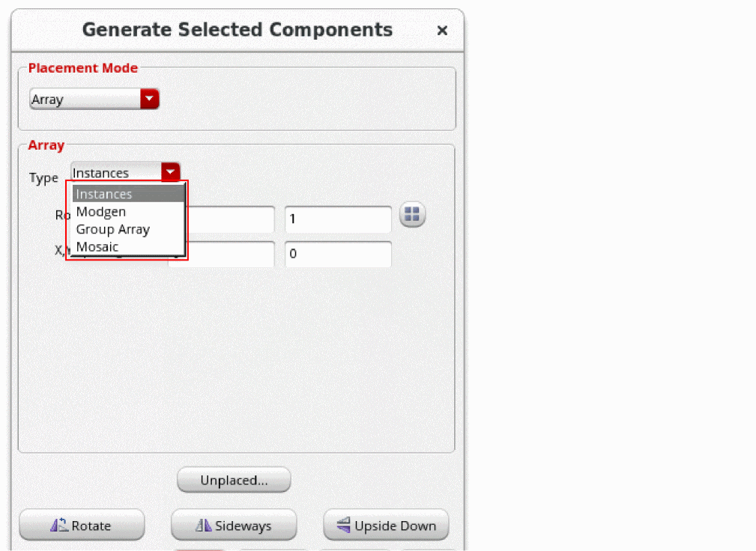The height and width of the screenshot is (551, 756).
Task: Select the Mosaic array type option
Action: (x=97, y=246)
